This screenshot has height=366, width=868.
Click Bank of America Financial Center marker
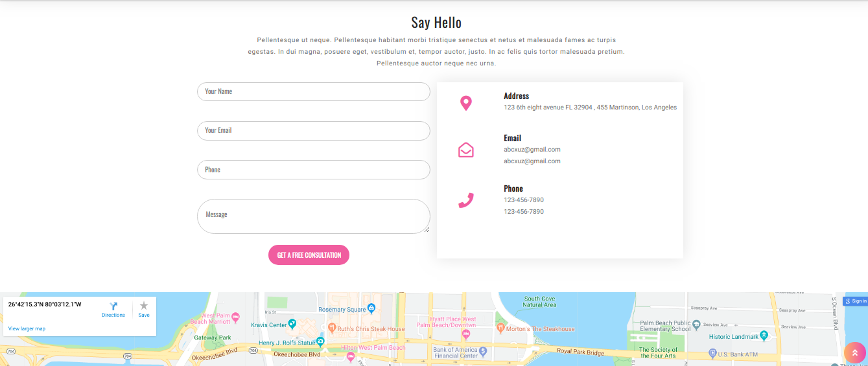[483, 351]
